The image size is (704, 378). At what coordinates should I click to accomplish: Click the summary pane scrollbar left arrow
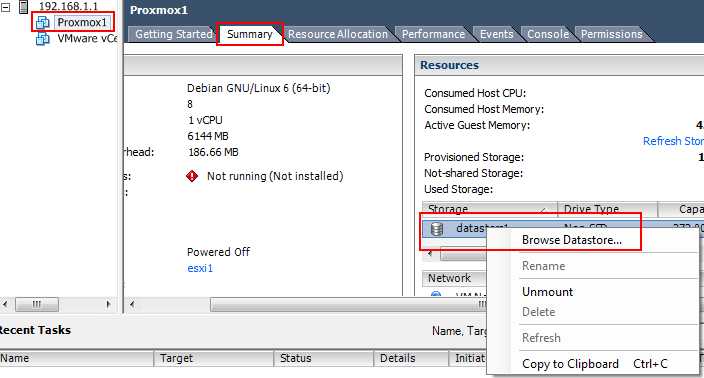coord(132,304)
